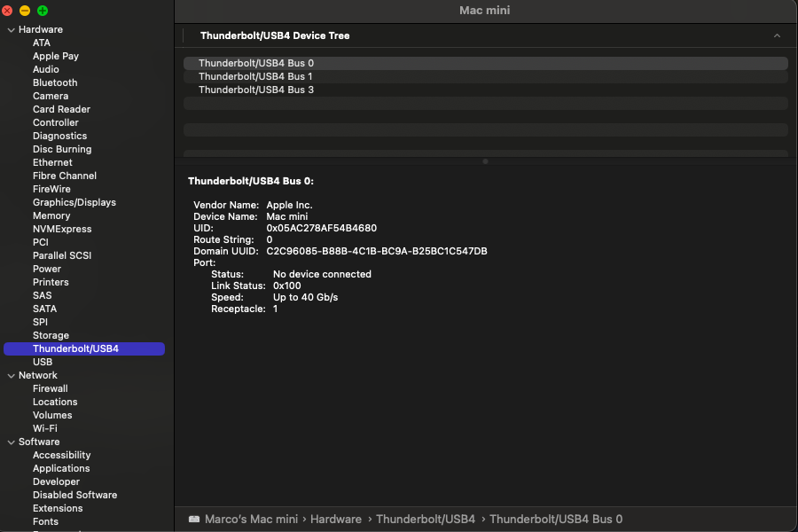
Task: Collapse the Software section chevron
Action: [12, 442]
